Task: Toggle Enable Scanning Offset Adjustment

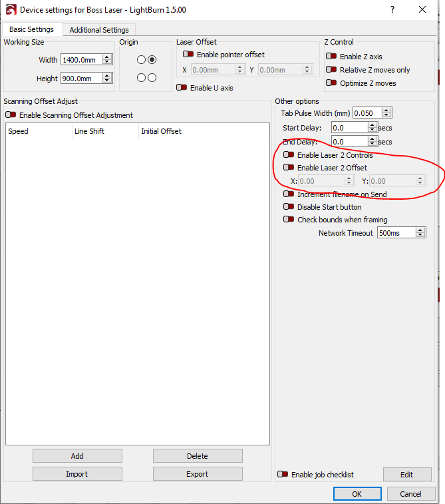Action: (11, 115)
